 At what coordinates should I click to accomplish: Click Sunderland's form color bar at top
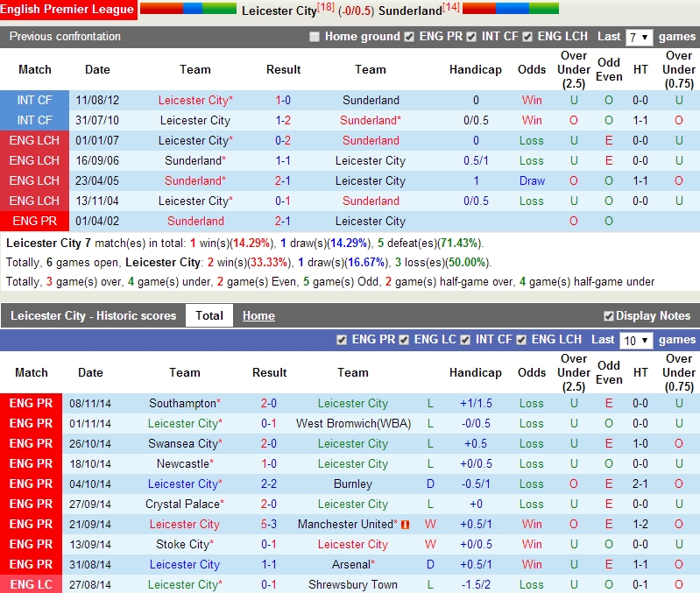(x=511, y=8)
